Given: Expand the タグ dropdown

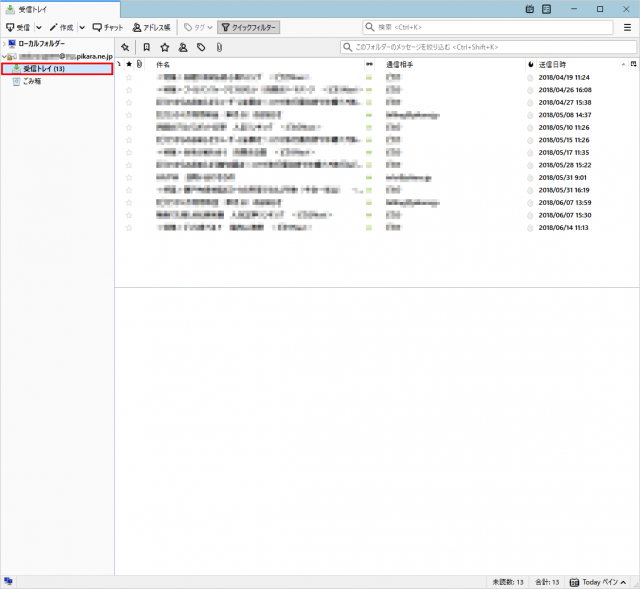Looking at the screenshot, I should click(x=197, y=27).
